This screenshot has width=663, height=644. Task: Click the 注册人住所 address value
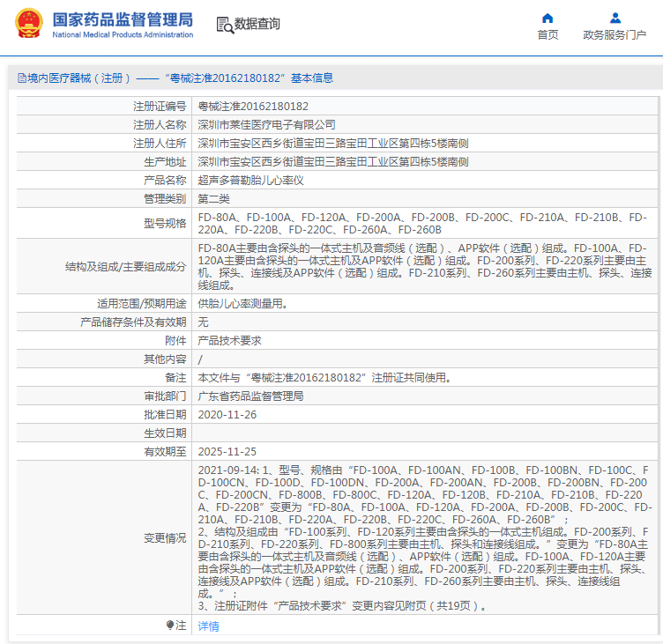coord(333,144)
